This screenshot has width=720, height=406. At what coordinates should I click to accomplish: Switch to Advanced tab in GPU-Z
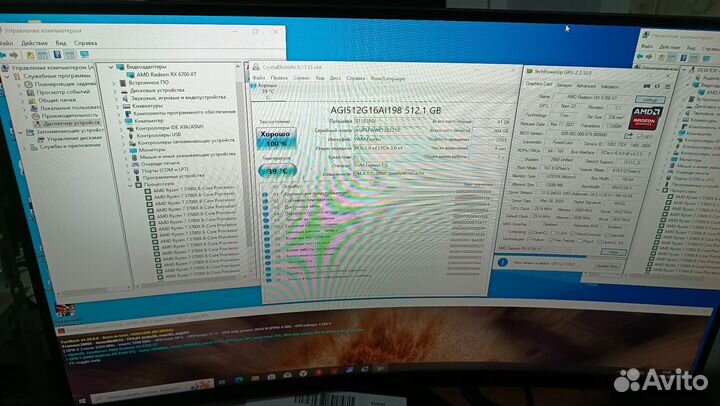click(x=586, y=86)
